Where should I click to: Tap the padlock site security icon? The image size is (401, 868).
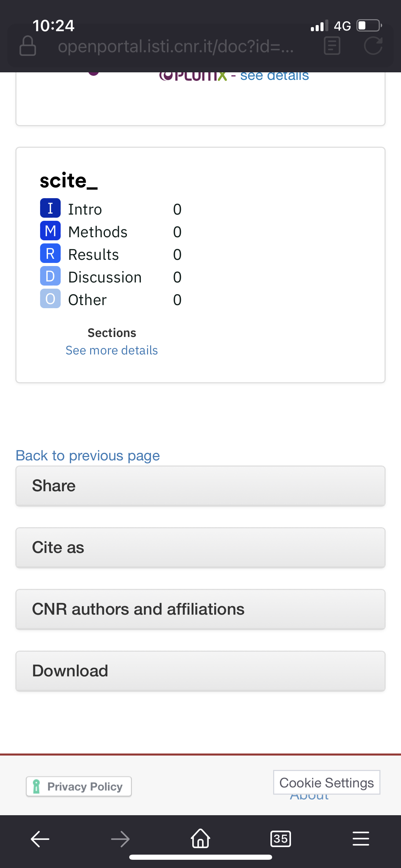28,46
